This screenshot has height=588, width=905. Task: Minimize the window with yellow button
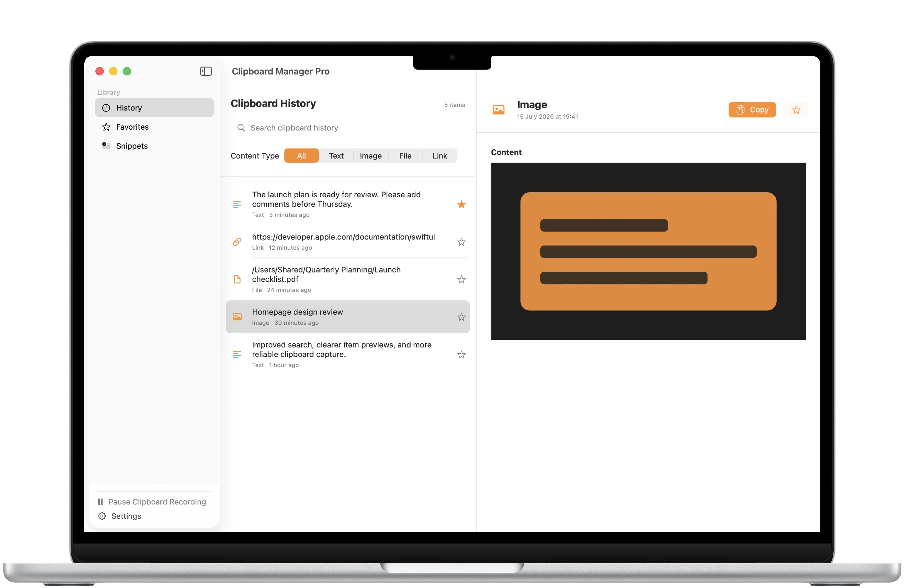[113, 71]
